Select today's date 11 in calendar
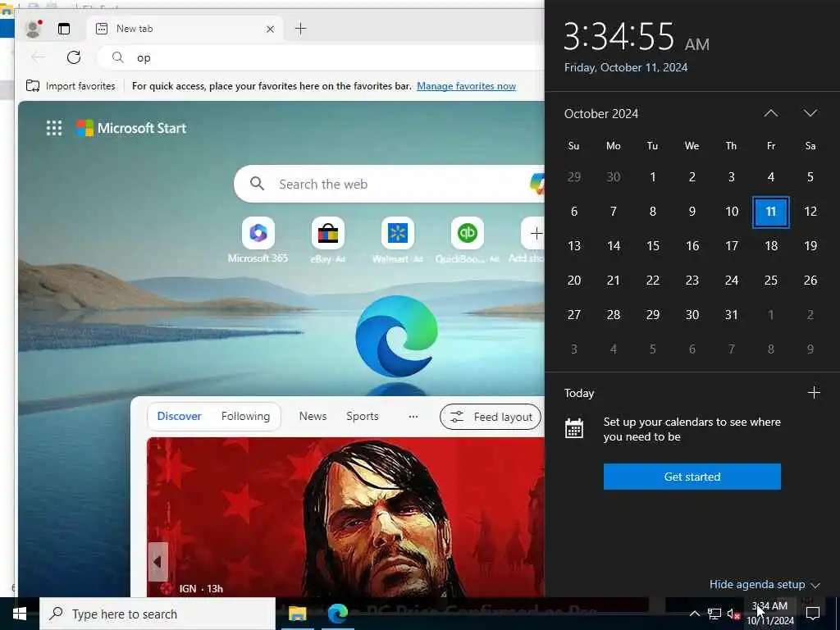Image resolution: width=840 pixels, height=630 pixels. [x=771, y=212]
